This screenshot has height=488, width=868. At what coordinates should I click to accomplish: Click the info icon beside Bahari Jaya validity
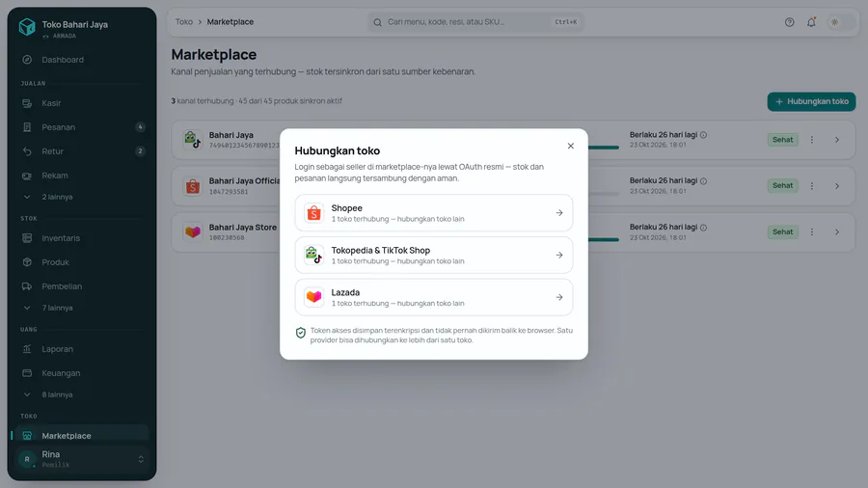pyautogui.click(x=704, y=135)
